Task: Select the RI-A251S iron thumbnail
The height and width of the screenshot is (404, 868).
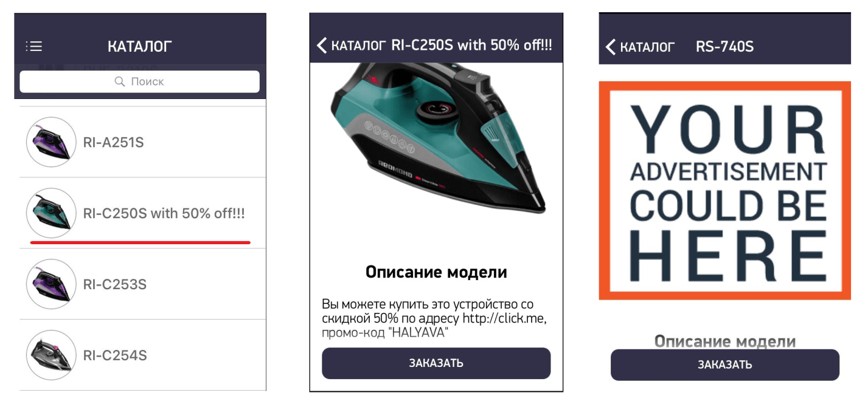Action: 51,142
